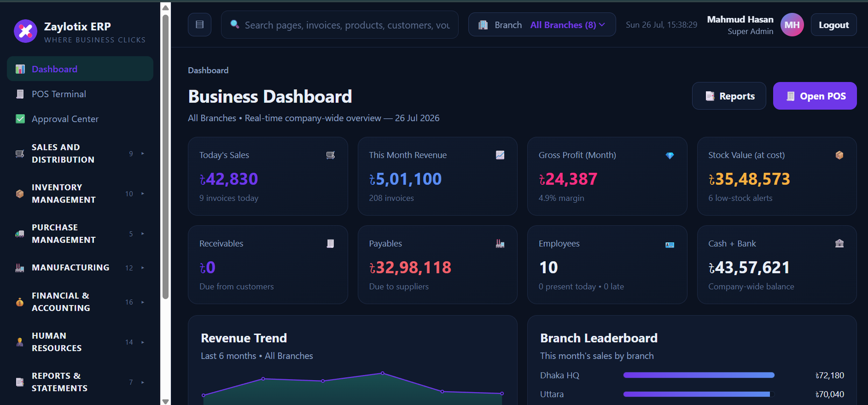Click the Zaylotix ERP logo icon
This screenshot has height=405, width=868.
pyautogui.click(x=25, y=31)
